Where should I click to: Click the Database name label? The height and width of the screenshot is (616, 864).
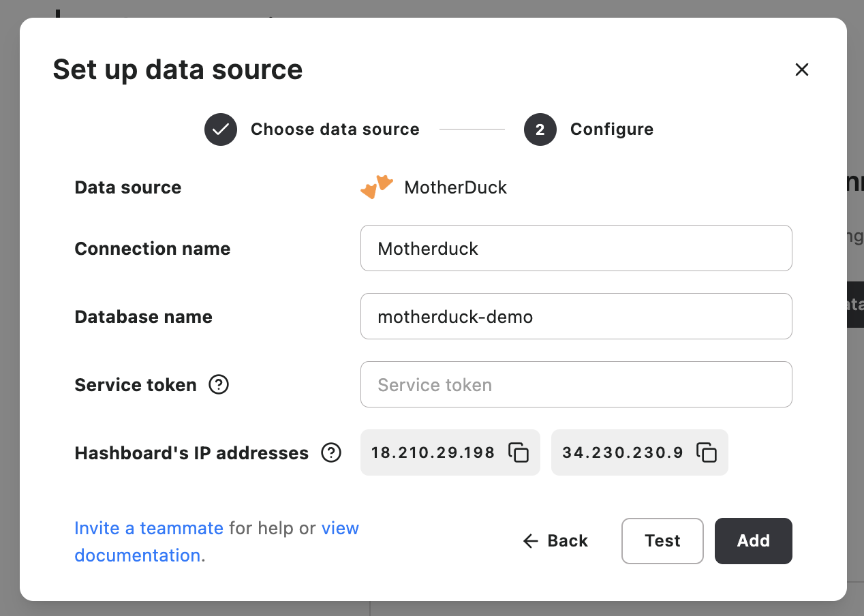pos(143,317)
